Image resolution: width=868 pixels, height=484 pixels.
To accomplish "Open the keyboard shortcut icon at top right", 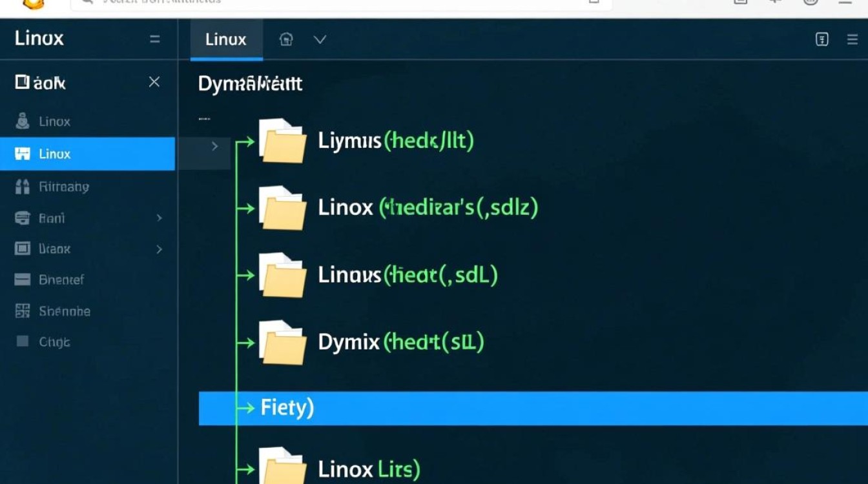I will coord(821,39).
